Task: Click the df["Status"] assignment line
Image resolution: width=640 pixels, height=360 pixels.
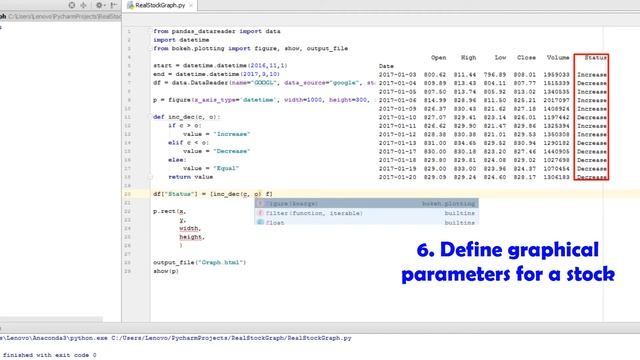Action: pyautogui.click(x=213, y=194)
